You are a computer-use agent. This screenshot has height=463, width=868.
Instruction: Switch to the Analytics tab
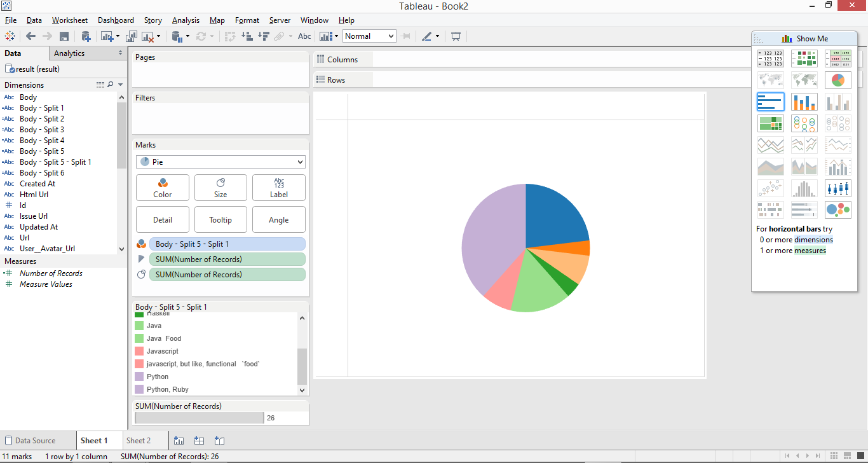pyautogui.click(x=69, y=53)
